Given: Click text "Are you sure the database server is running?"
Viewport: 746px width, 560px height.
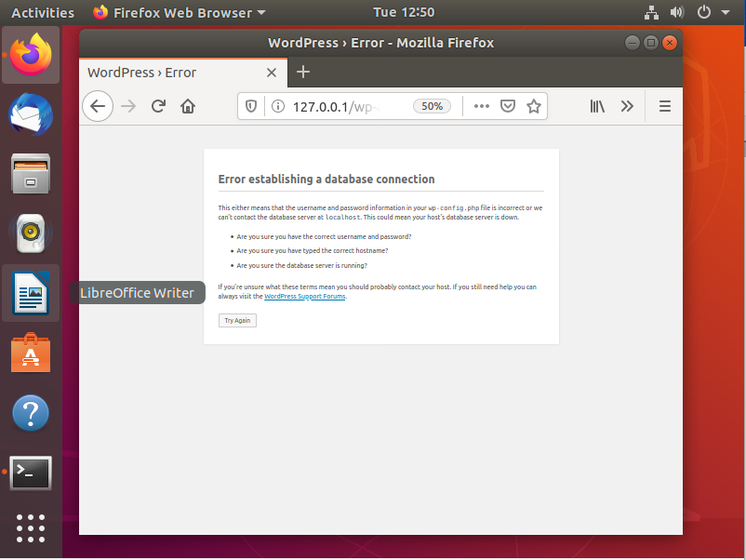Looking at the screenshot, I should (x=301, y=265).
